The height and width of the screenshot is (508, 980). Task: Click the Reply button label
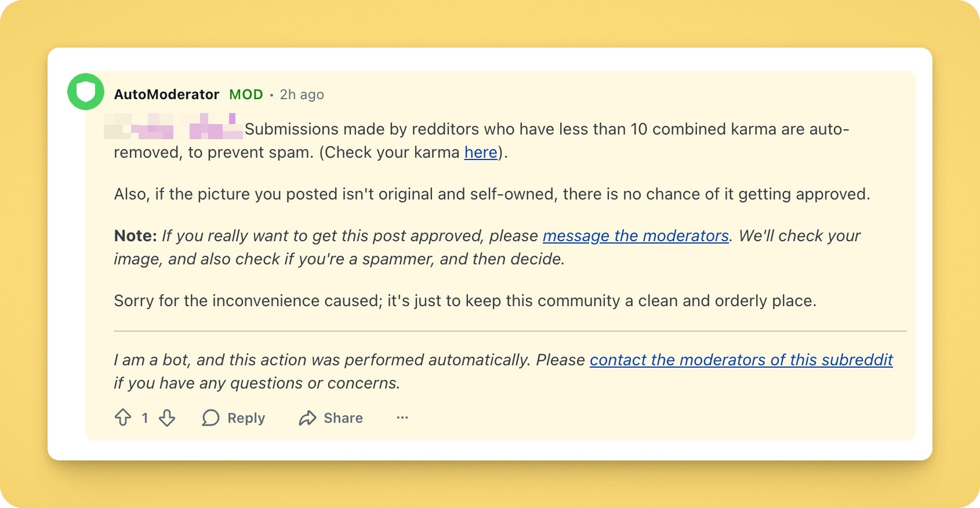pos(246,418)
